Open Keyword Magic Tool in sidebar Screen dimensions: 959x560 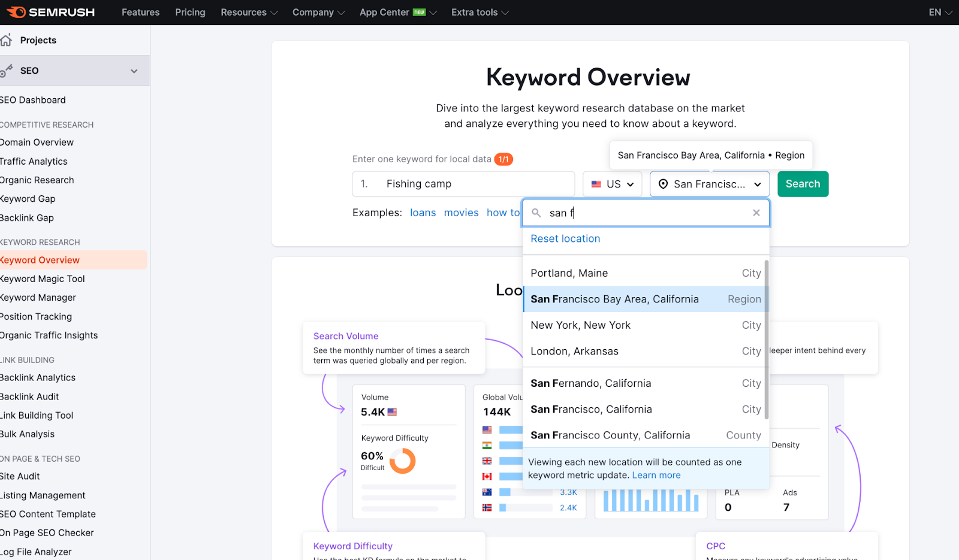43,279
